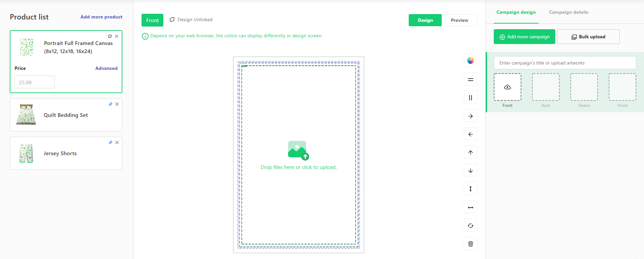Fit design to width icon
Image resolution: width=644 pixels, height=259 pixels.
(471, 207)
